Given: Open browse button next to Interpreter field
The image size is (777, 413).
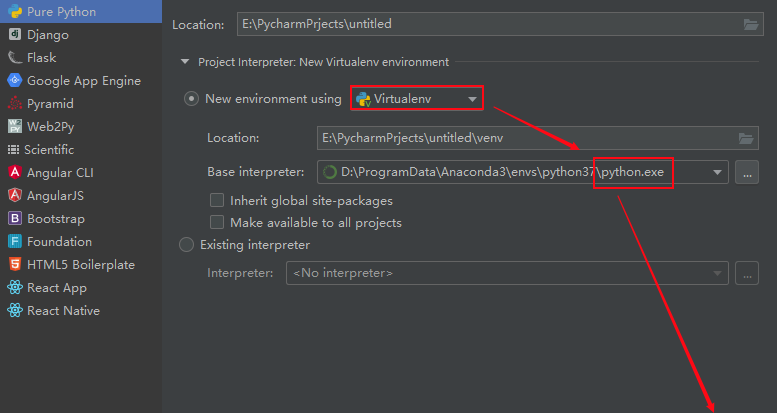Looking at the screenshot, I should (x=747, y=273).
